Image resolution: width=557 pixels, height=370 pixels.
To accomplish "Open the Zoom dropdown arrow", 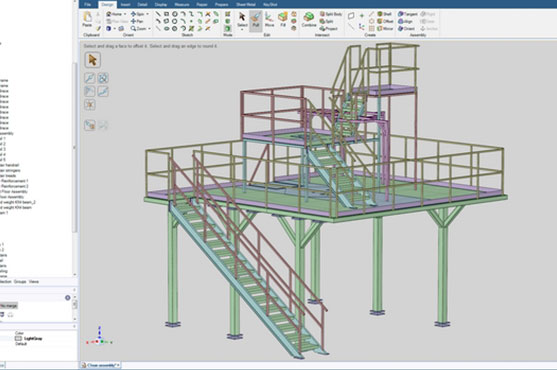I will coord(149,28).
